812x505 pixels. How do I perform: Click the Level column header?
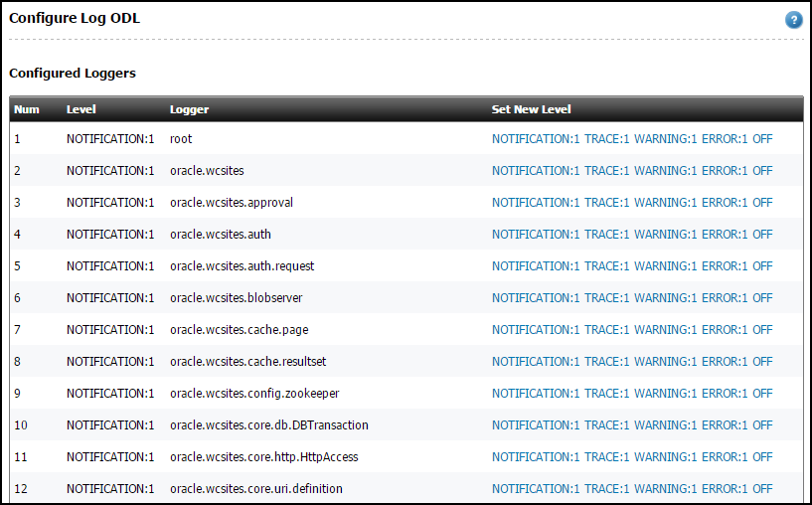click(81, 109)
